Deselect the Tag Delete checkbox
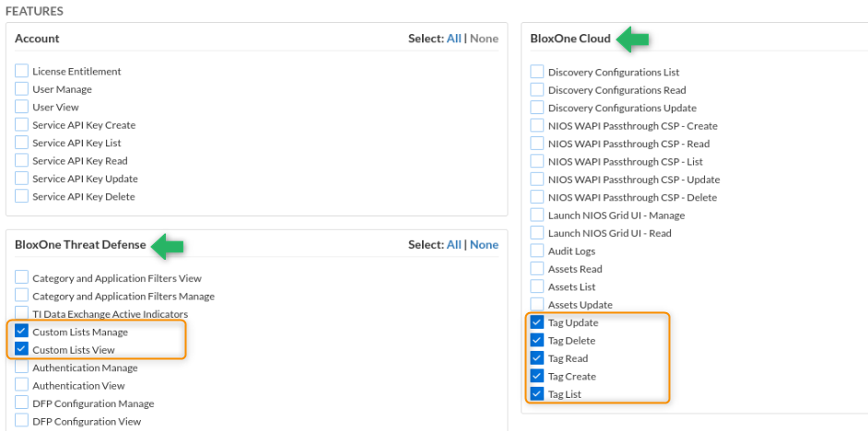This screenshot has width=868, height=431. tap(537, 341)
